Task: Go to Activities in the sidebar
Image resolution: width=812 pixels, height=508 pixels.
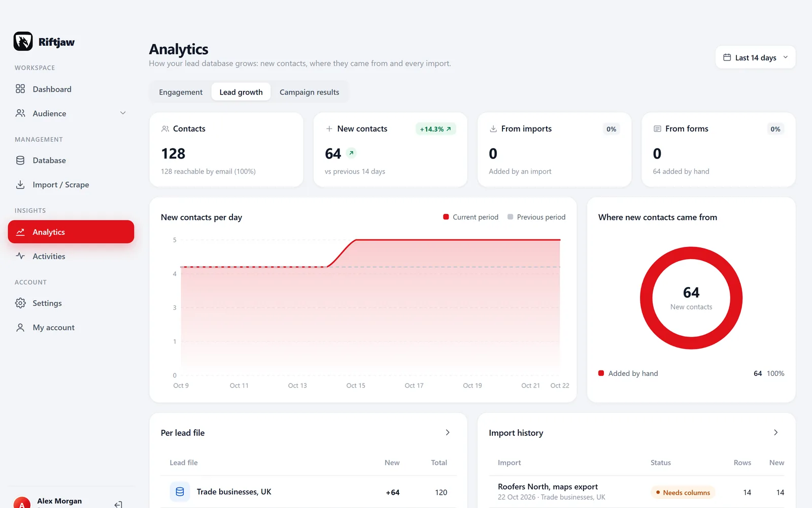Action: (71, 256)
